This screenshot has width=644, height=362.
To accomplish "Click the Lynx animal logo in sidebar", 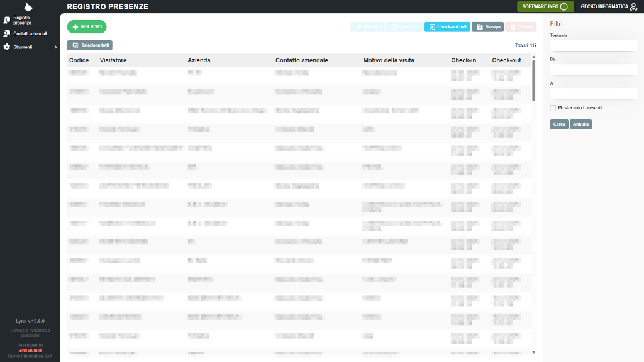I will click(27, 6).
